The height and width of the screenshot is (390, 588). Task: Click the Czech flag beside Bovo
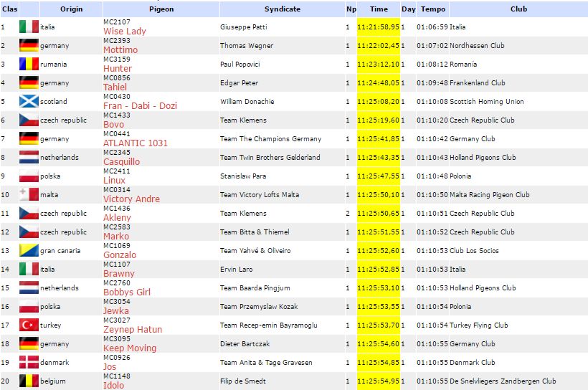[29, 120]
